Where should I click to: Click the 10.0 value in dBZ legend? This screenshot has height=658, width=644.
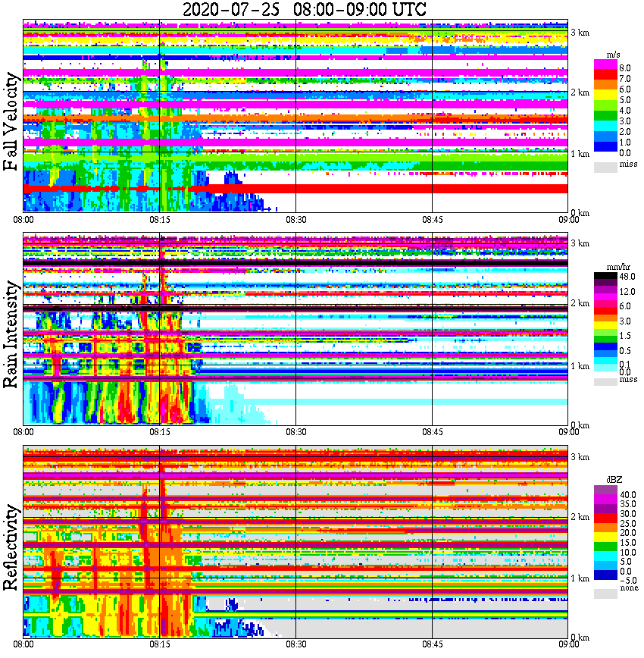[628, 552]
